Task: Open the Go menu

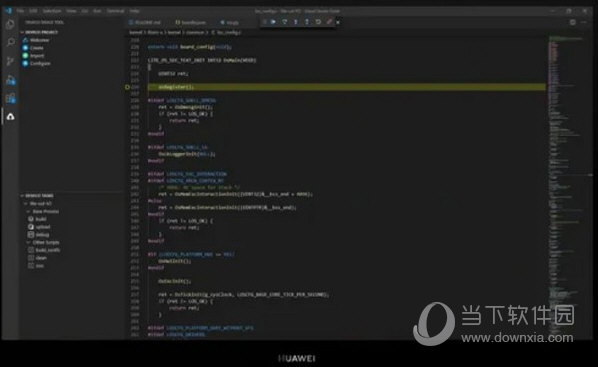Action: [x=85, y=11]
